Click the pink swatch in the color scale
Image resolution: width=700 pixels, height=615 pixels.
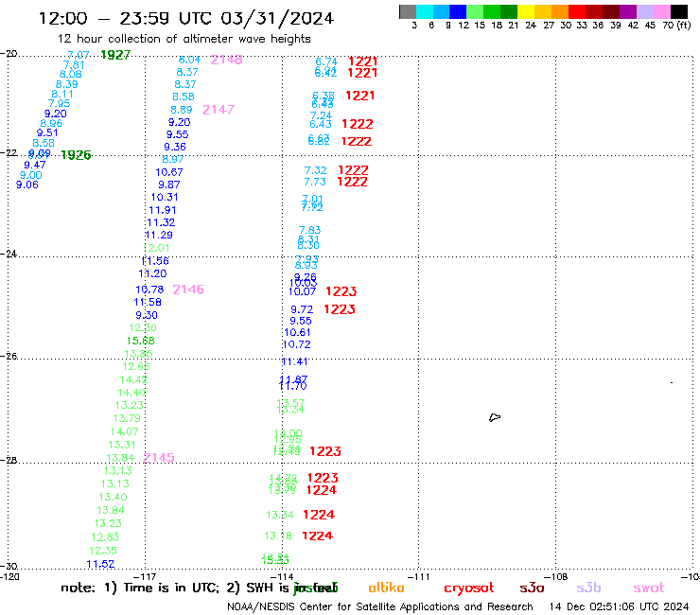pos(662,11)
